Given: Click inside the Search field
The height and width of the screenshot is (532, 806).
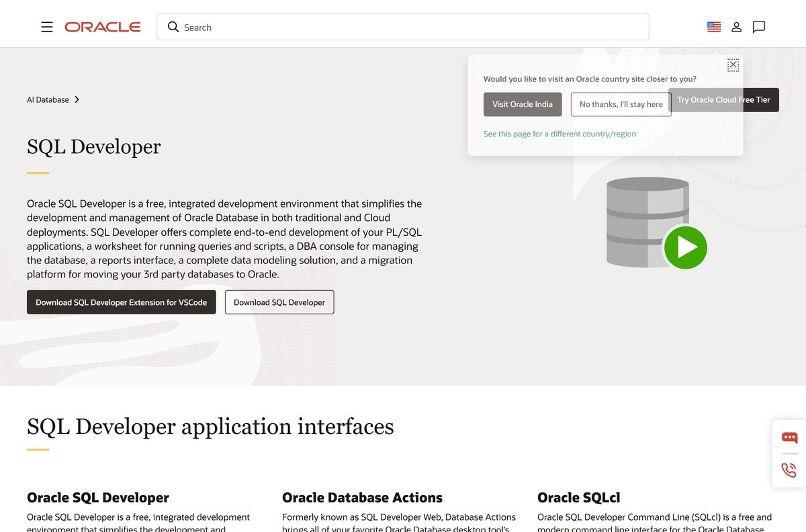Looking at the screenshot, I should tap(403, 27).
